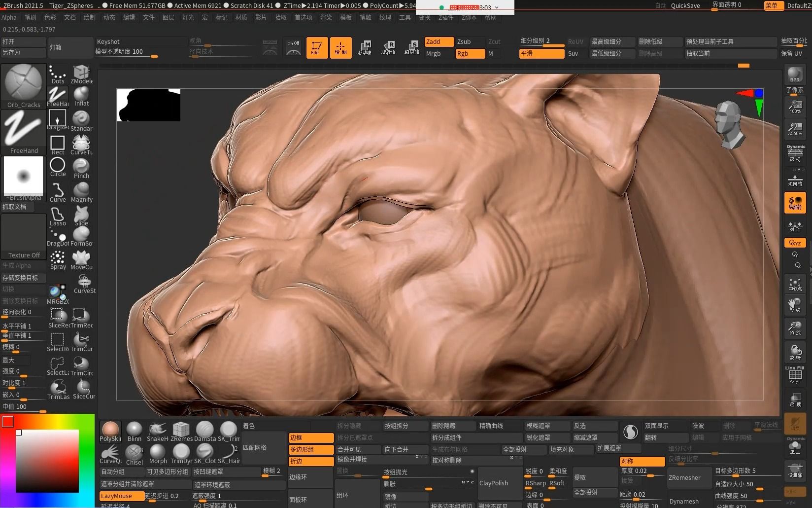The width and height of the screenshot is (812, 508).
Task: Select the Blinn material thumbnail
Action: pos(134,429)
